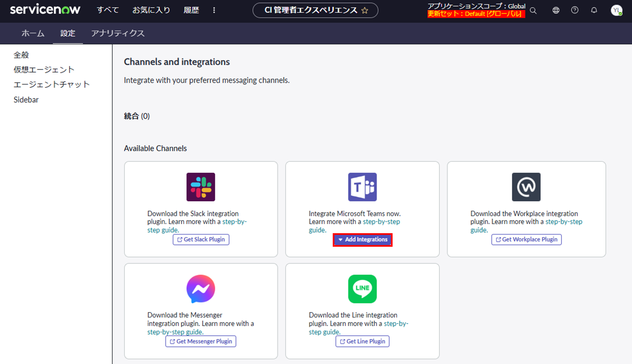
Task: Open the すべて menu
Action: pos(108,10)
